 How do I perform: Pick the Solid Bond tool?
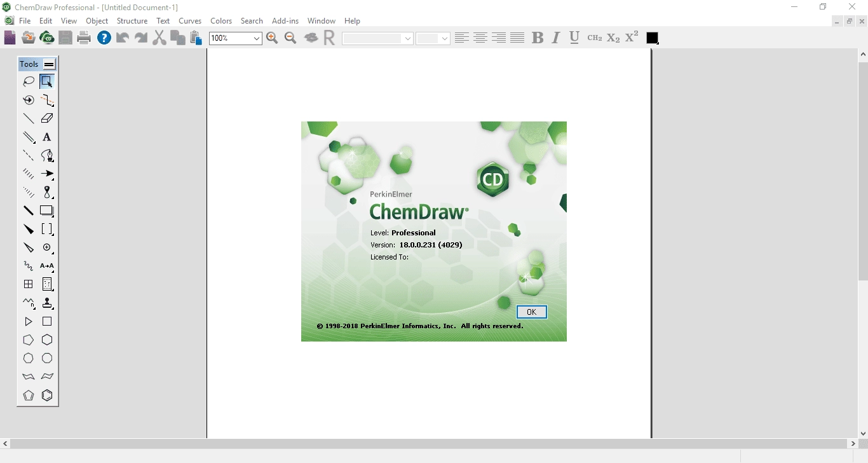click(29, 118)
